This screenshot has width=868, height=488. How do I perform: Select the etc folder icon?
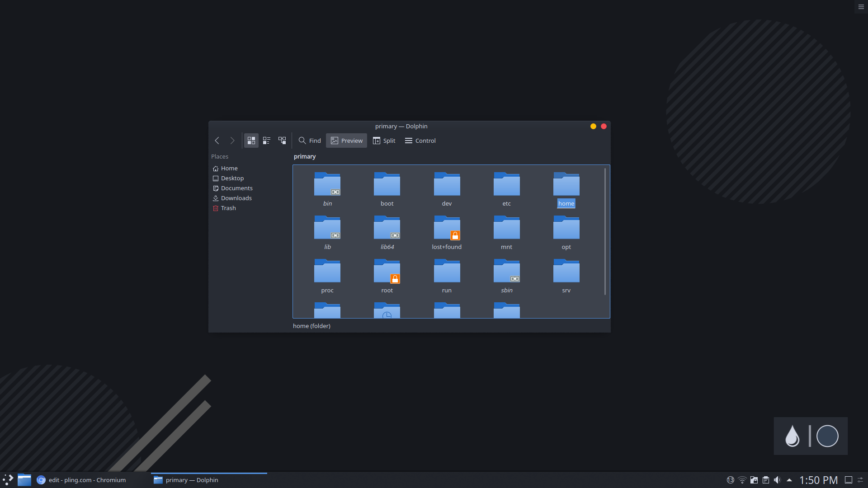(506, 184)
